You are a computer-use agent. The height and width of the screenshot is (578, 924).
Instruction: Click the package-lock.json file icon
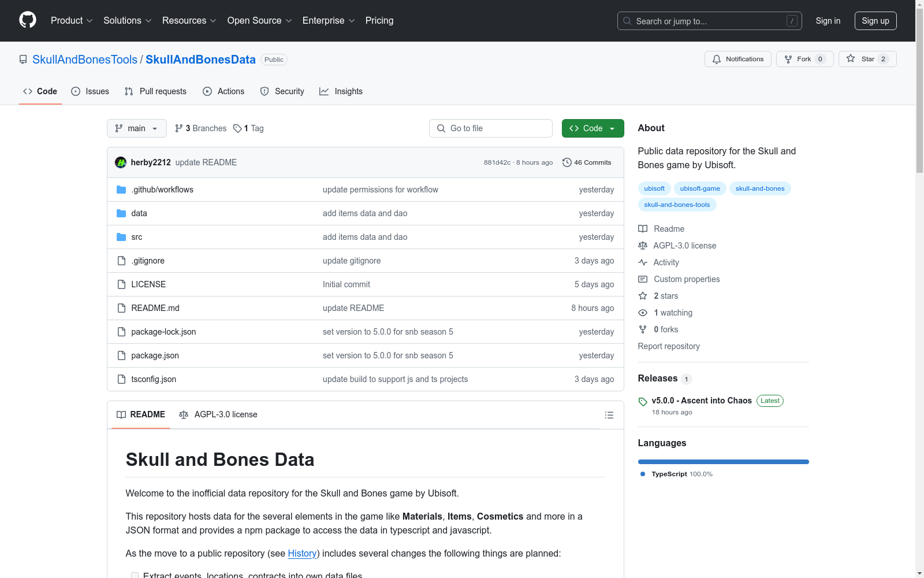[121, 332]
